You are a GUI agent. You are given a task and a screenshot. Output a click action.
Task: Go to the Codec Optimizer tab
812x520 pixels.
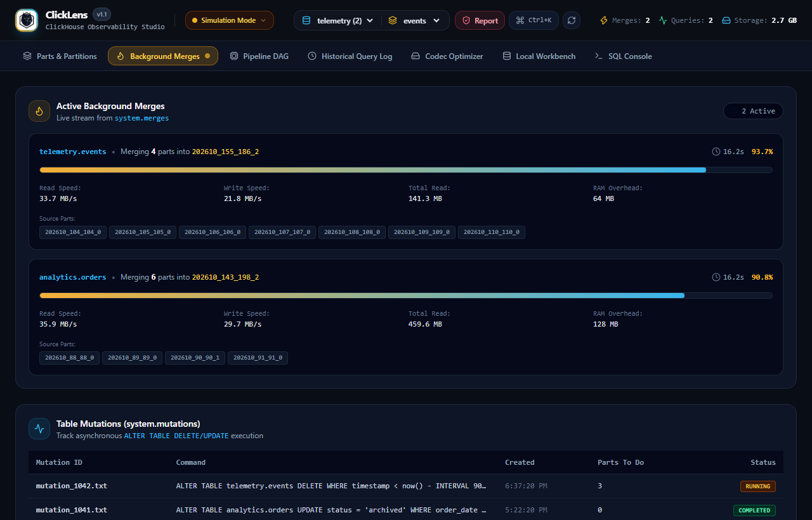(447, 56)
